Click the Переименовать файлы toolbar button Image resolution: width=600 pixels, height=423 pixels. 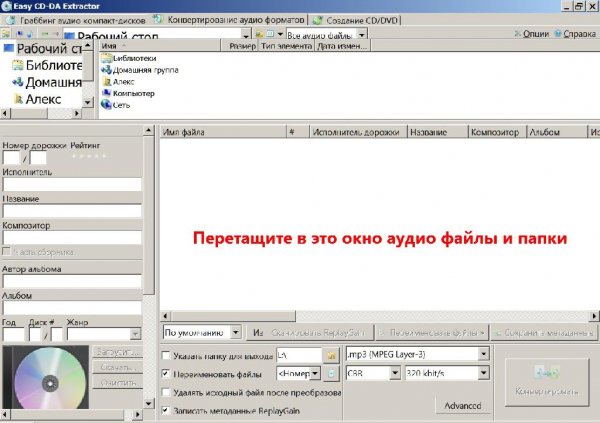click(x=432, y=333)
